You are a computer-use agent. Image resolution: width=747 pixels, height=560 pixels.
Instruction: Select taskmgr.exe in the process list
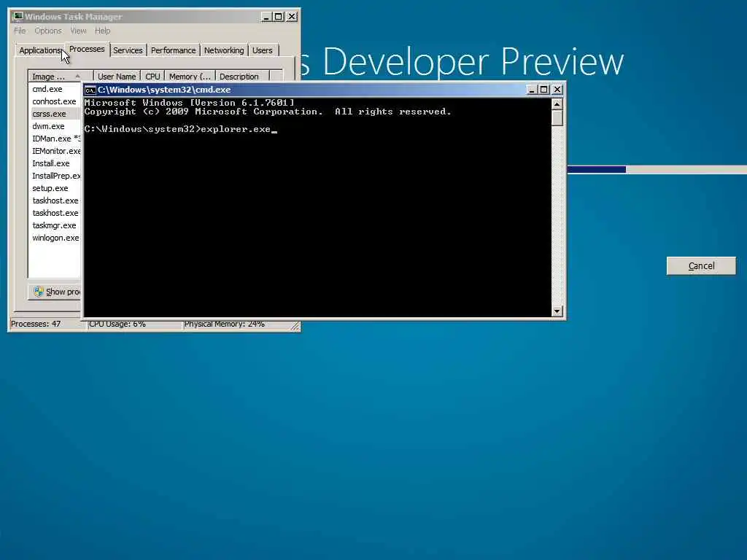54,225
